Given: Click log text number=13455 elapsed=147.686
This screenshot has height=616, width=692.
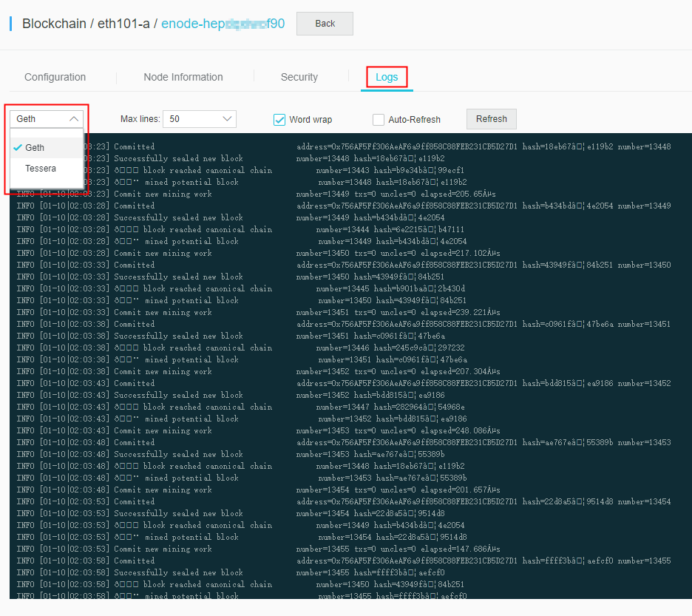Looking at the screenshot, I should [398, 549].
